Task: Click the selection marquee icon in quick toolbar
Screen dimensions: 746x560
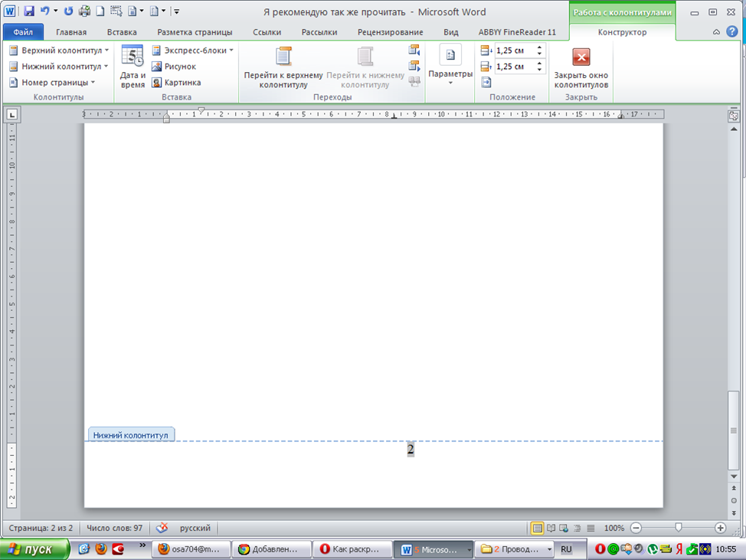Action: coord(116,11)
